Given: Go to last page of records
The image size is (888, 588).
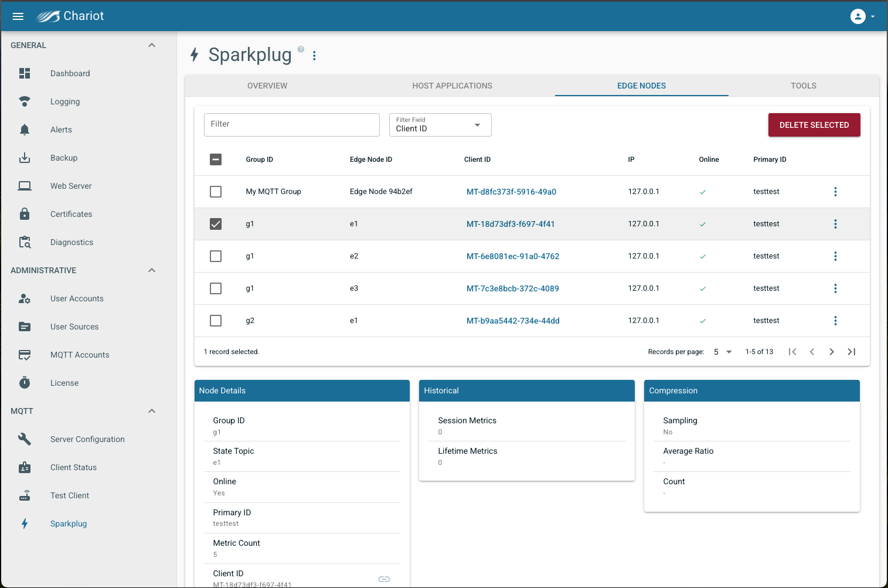Looking at the screenshot, I should tap(852, 352).
